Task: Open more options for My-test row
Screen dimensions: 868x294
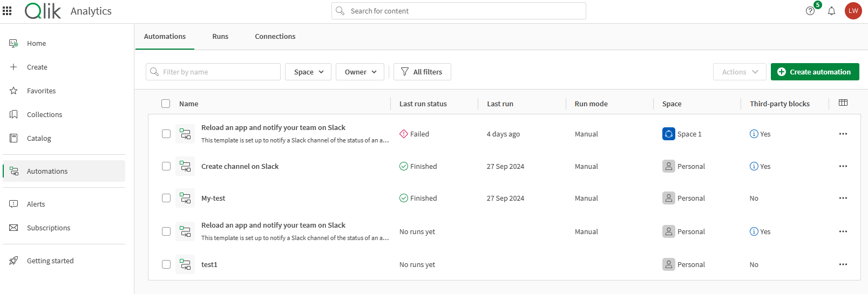Action: pos(843,199)
